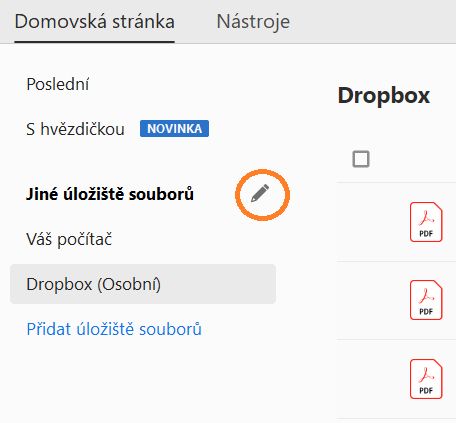Select Dropbox (Osobní) storage entry
456x423 pixels.
[143, 284]
